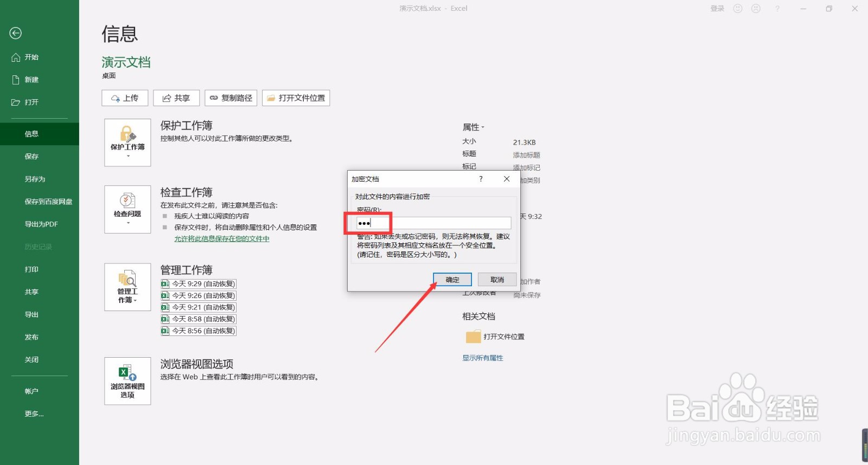Open the 今天 9:21 (自动恢复) version

199,307
